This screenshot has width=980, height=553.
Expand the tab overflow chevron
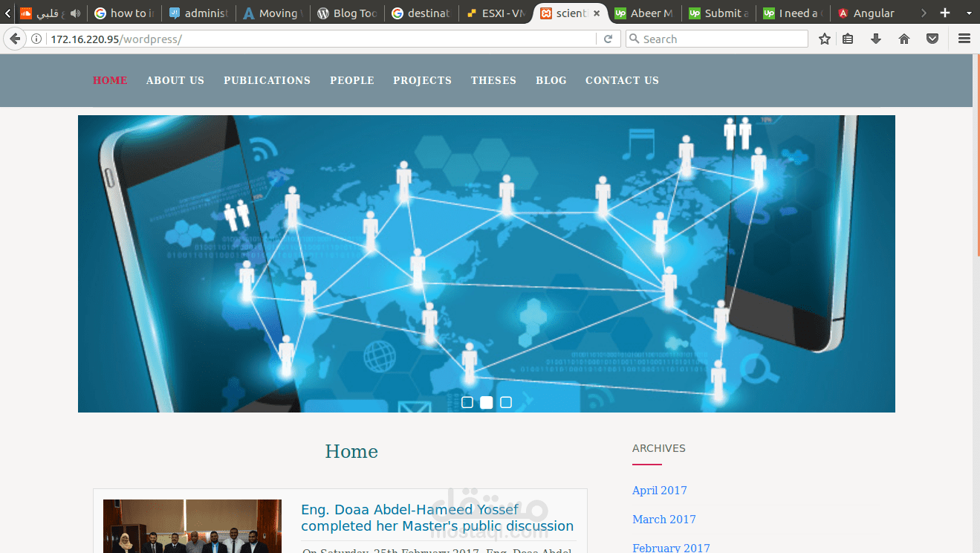pyautogui.click(x=924, y=13)
